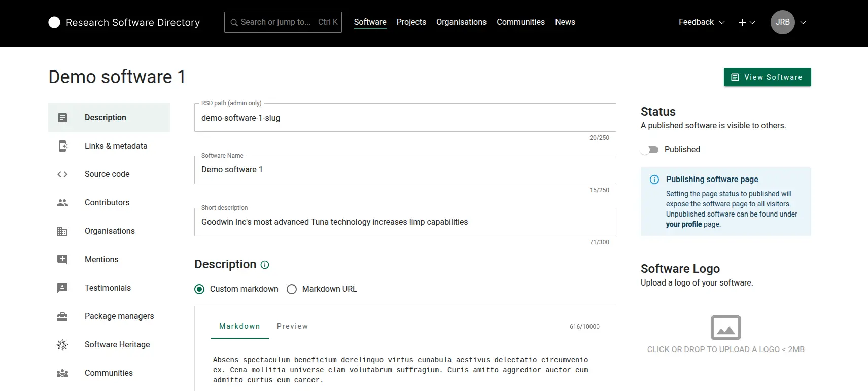Screen dimensions: 868x391
Task: Expand the Feedback dropdown
Action: click(x=702, y=22)
